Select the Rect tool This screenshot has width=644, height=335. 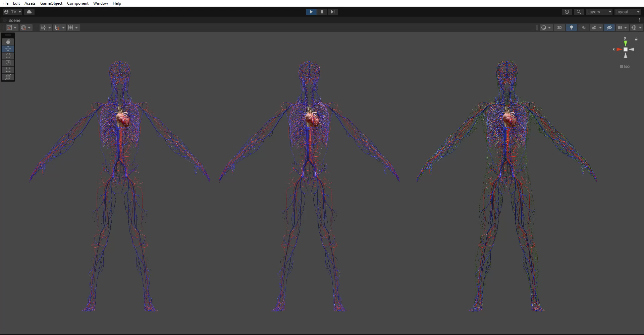(x=8, y=70)
